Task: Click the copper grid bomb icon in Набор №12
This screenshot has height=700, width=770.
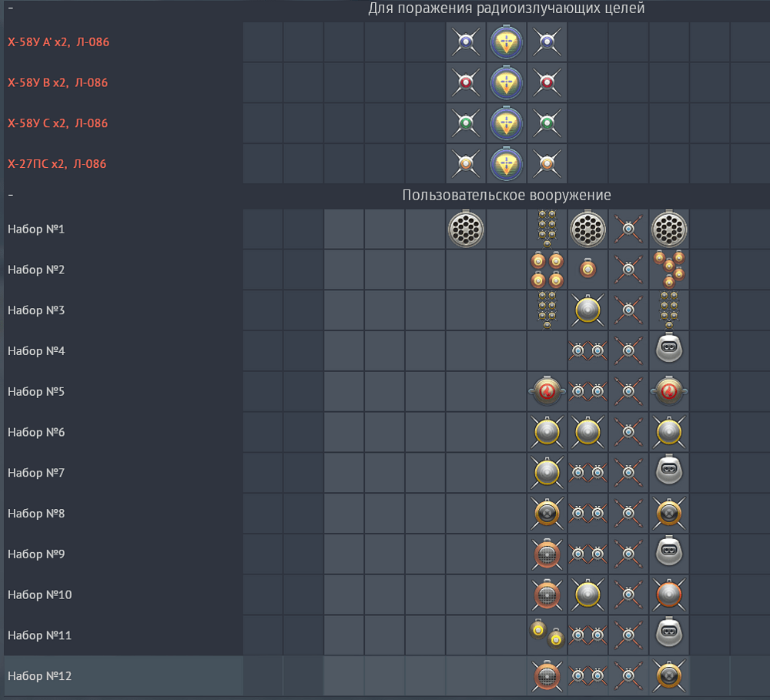Action: point(547,675)
